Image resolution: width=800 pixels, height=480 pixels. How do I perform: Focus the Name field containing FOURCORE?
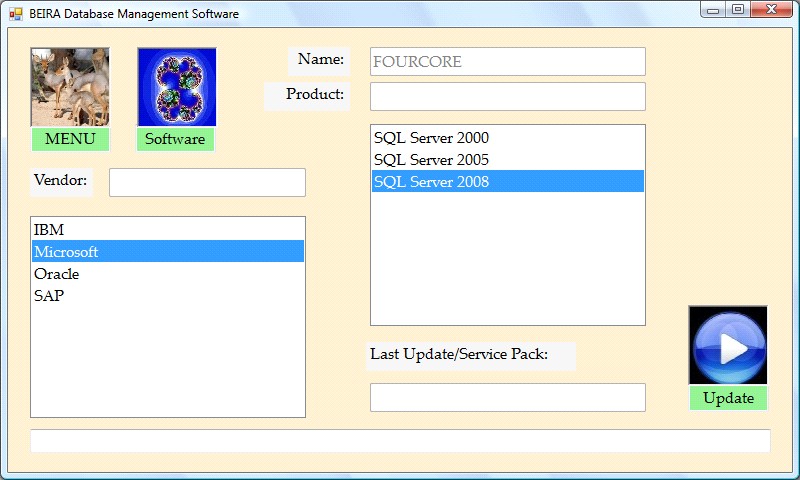pos(507,62)
